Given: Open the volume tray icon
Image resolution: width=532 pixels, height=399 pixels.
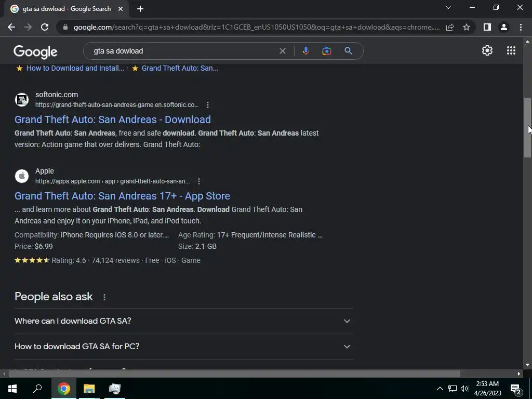Looking at the screenshot, I should click(x=464, y=389).
